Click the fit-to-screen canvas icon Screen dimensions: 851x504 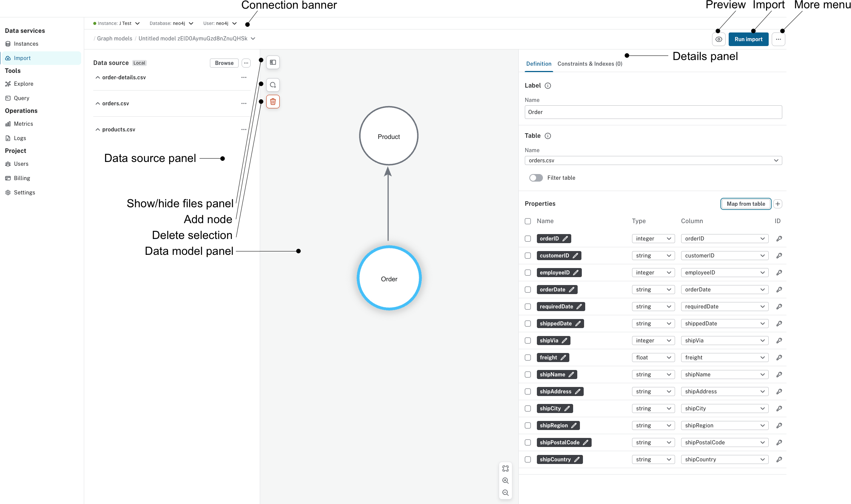(505, 469)
